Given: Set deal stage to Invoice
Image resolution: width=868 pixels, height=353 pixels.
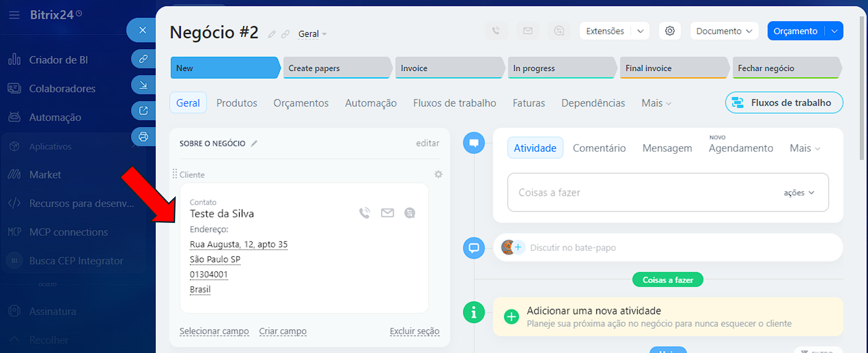Looking at the screenshot, I should pos(448,68).
